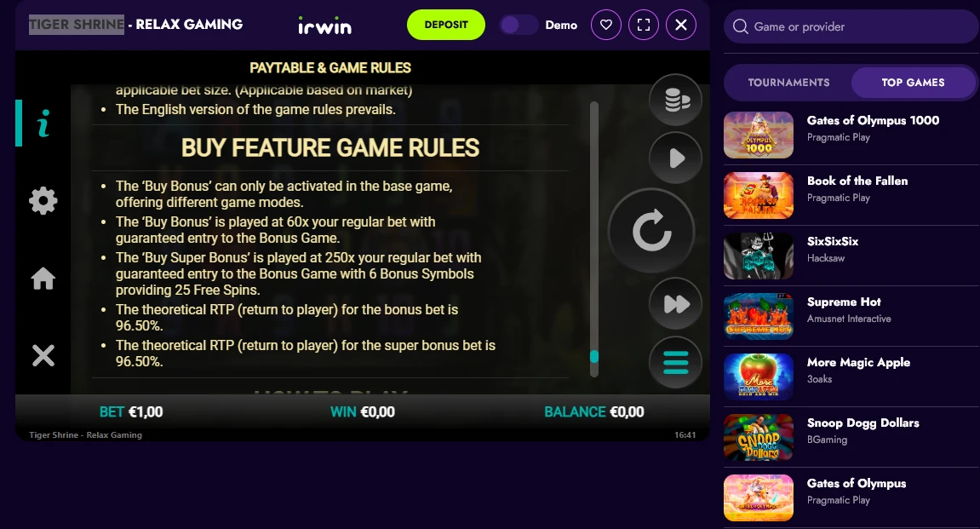Switch to the Tournaments tab
The height and width of the screenshot is (529, 980).
pos(788,83)
